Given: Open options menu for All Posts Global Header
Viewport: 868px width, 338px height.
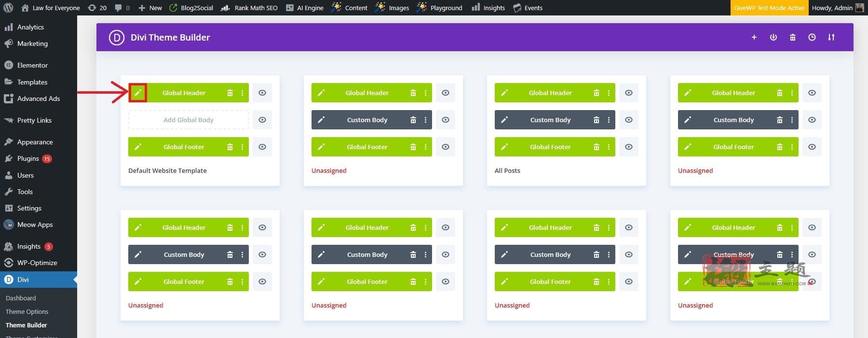Looking at the screenshot, I should 609,93.
